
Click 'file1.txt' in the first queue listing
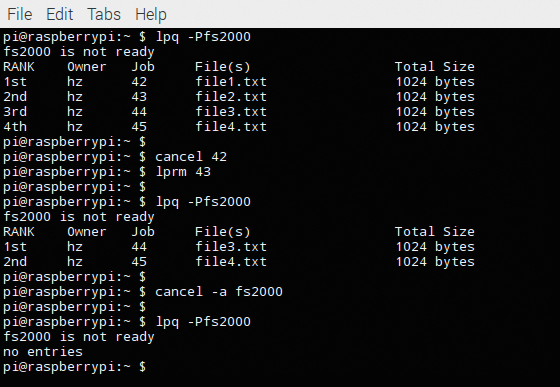(231, 82)
